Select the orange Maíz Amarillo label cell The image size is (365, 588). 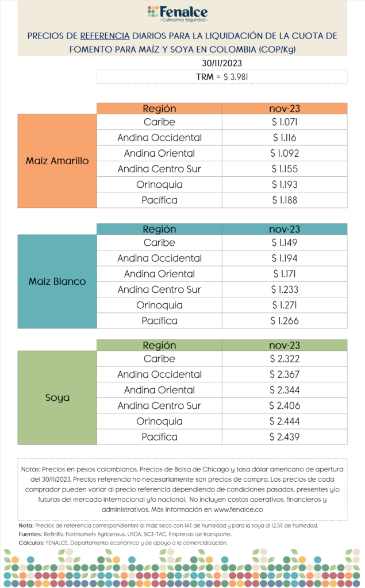[57, 161]
